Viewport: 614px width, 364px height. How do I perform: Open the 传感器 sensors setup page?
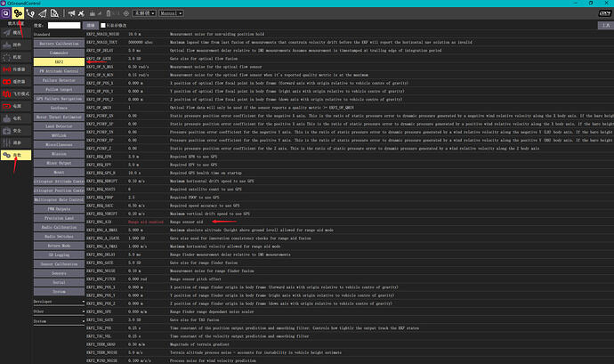tap(14, 67)
